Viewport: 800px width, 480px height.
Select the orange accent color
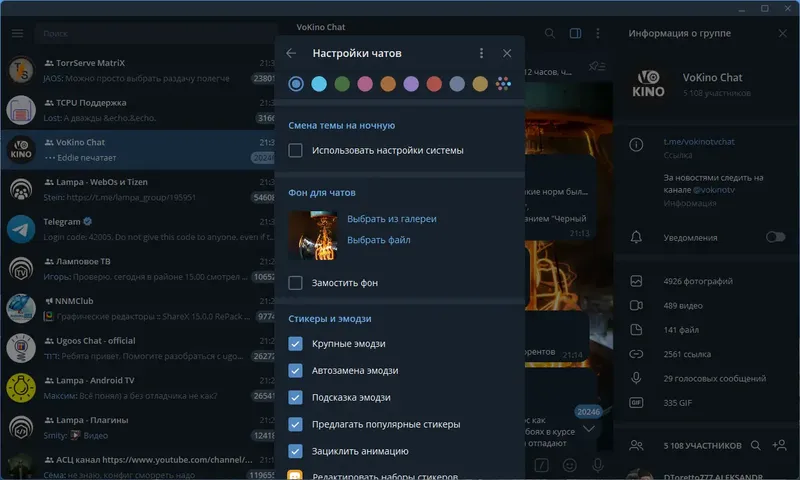click(388, 84)
